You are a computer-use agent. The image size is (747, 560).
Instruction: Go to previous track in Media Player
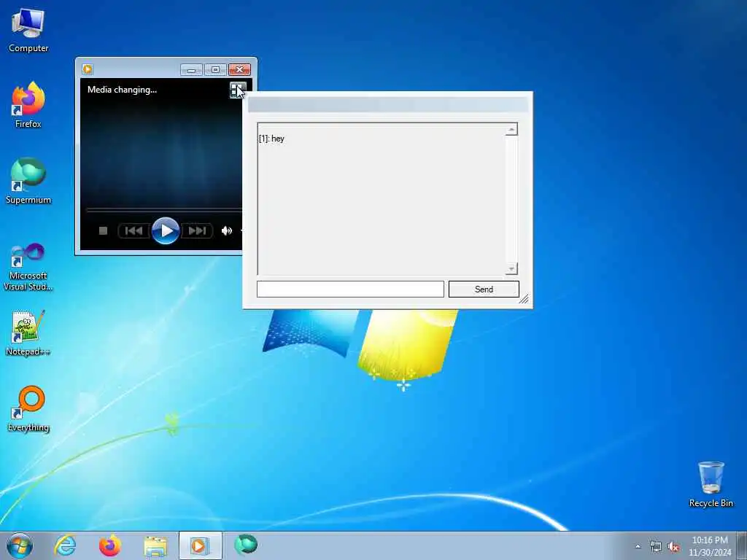(134, 231)
